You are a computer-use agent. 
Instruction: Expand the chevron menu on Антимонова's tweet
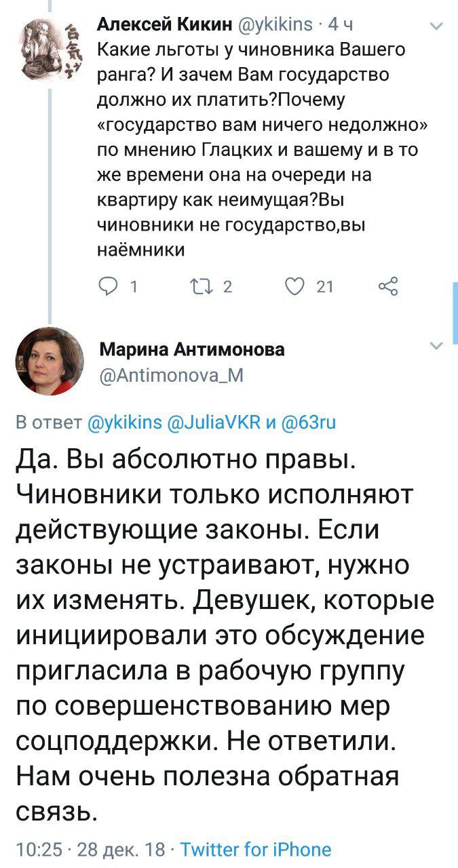point(437,347)
